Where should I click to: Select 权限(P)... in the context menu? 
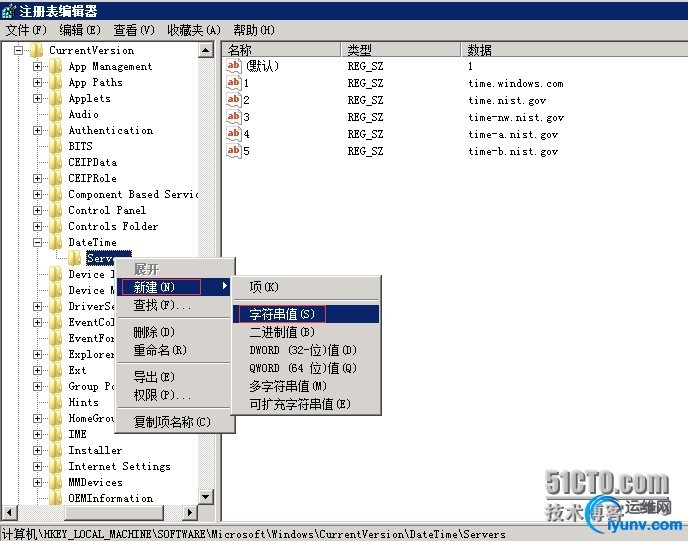tap(175, 395)
